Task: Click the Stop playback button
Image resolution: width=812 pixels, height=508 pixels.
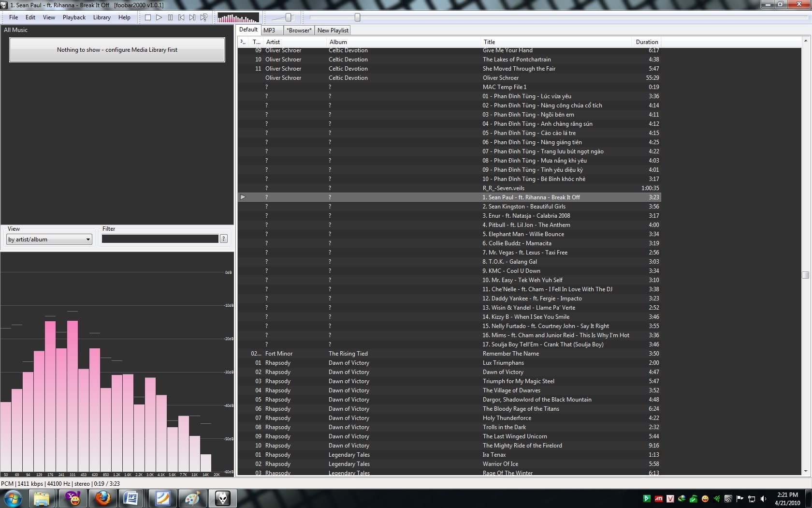Action: 148,17
